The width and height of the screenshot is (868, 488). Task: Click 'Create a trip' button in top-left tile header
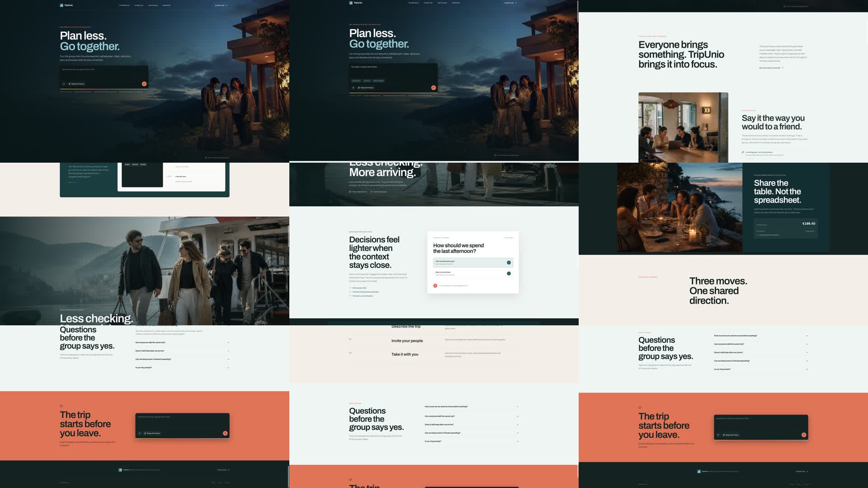click(221, 5)
